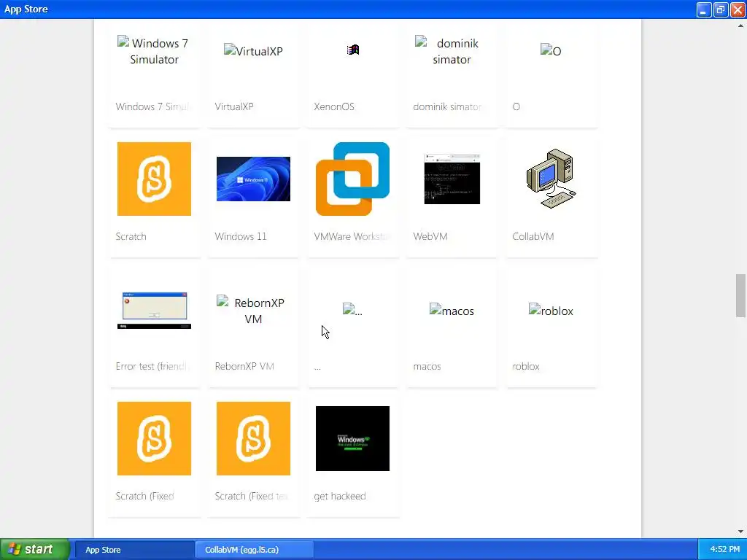Click the 'VMWare Worksta' card label
Viewport: 747px width, 560px height.
(352, 237)
